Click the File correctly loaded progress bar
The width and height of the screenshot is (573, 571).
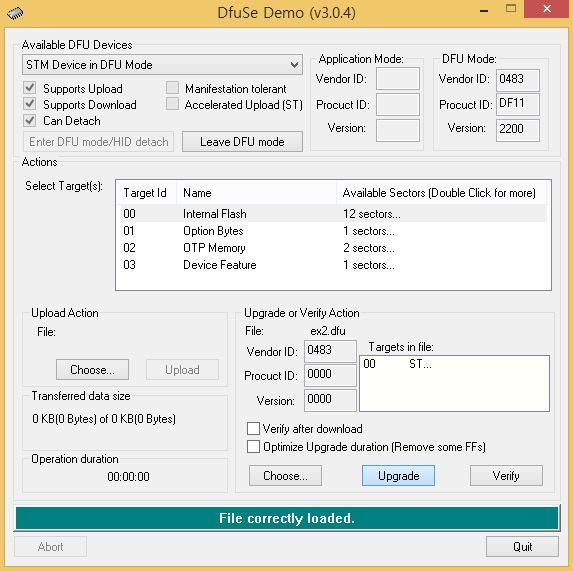(x=287, y=518)
